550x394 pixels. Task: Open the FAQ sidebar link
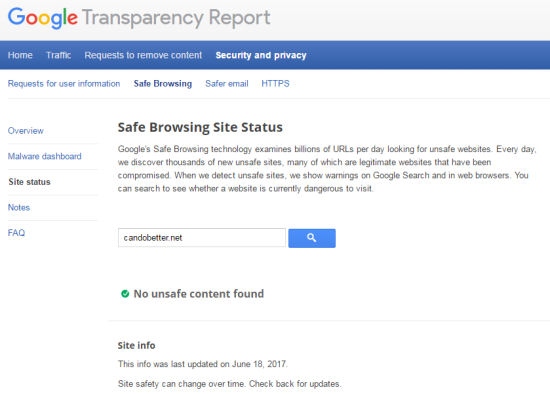(16, 233)
